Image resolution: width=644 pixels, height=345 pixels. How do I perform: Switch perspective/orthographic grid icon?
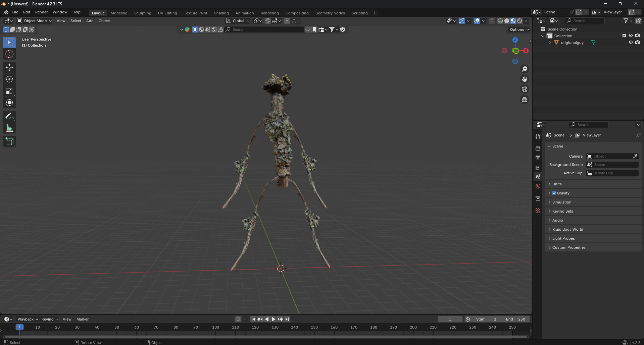tap(525, 100)
